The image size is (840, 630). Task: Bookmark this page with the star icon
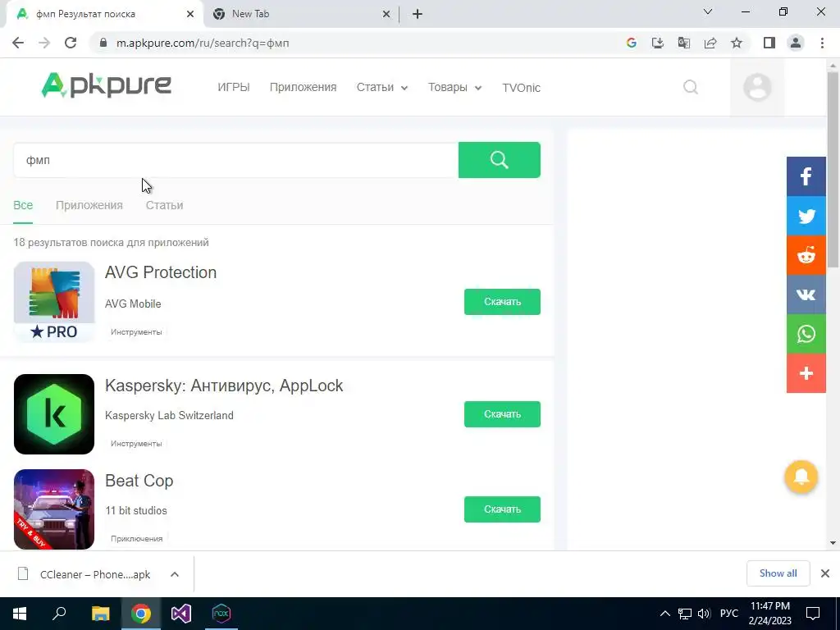[737, 43]
